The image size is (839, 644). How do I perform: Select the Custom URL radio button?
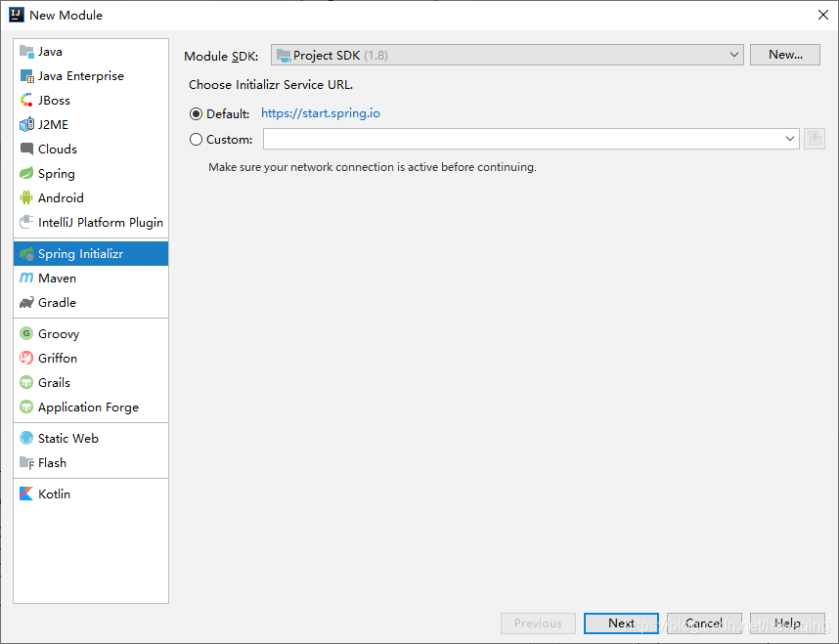pos(196,140)
